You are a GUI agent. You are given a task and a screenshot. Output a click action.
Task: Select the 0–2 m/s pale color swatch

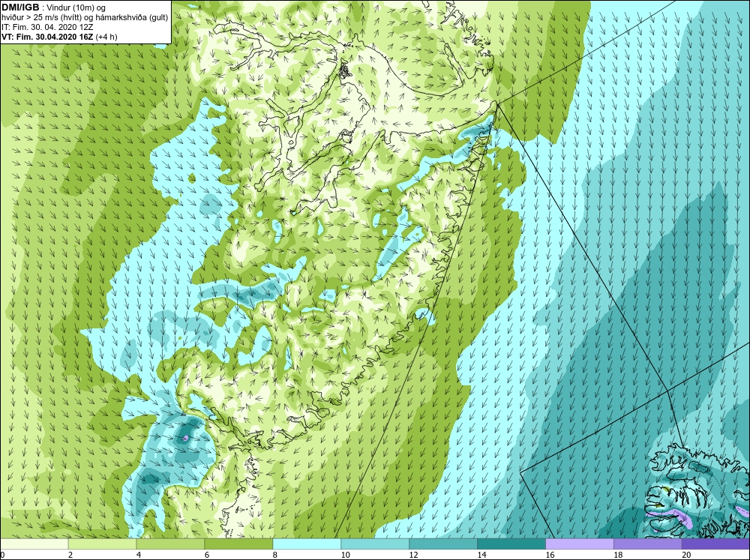[x=34, y=544]
